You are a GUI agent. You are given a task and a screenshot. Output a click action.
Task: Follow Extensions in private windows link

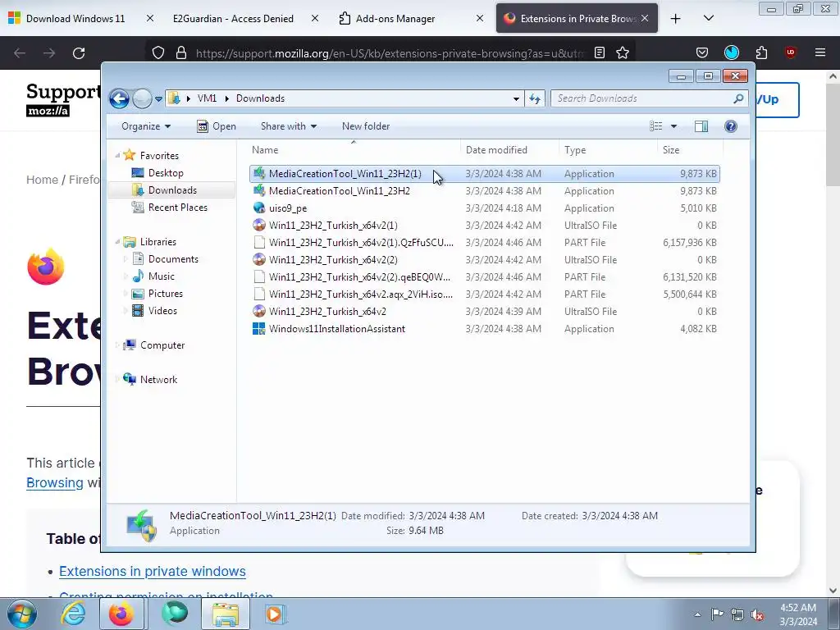coord(152,572)
